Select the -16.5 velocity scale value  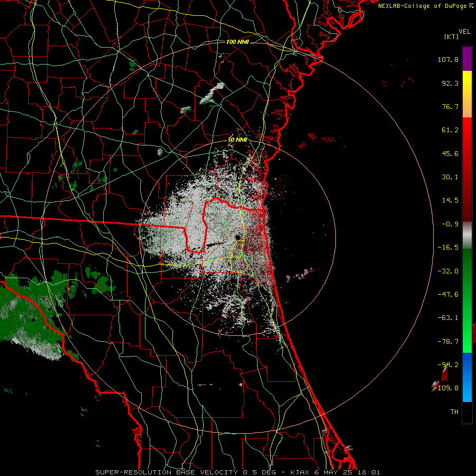[448, 248]
